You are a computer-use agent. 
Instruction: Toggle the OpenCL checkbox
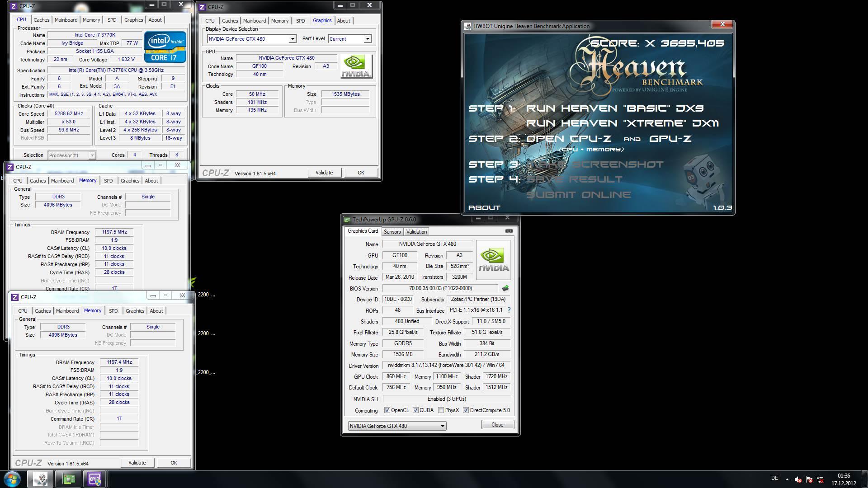(x=387, y=410)
